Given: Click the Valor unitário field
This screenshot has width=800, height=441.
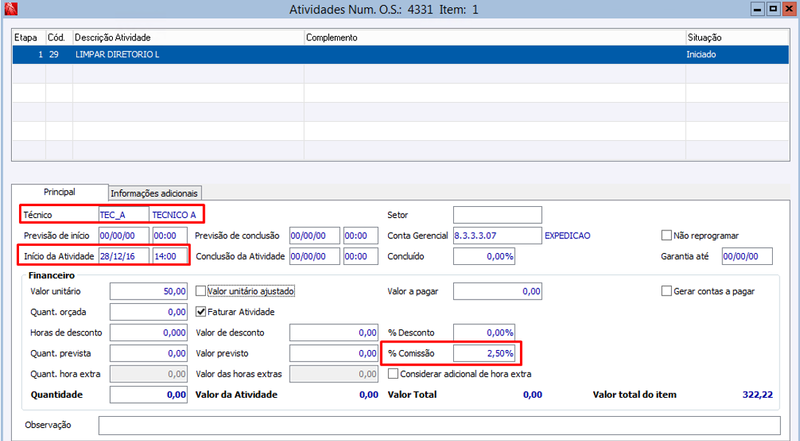Looking at the screenshot, I should (148, 291).
